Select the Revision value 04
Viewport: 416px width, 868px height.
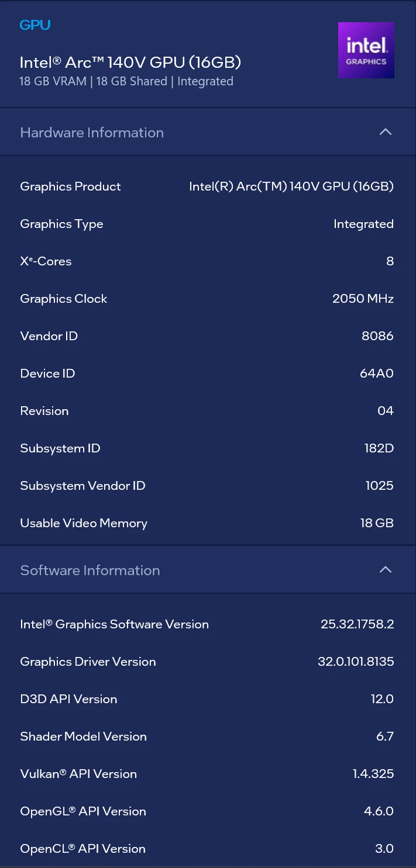(x=386, y=411)
